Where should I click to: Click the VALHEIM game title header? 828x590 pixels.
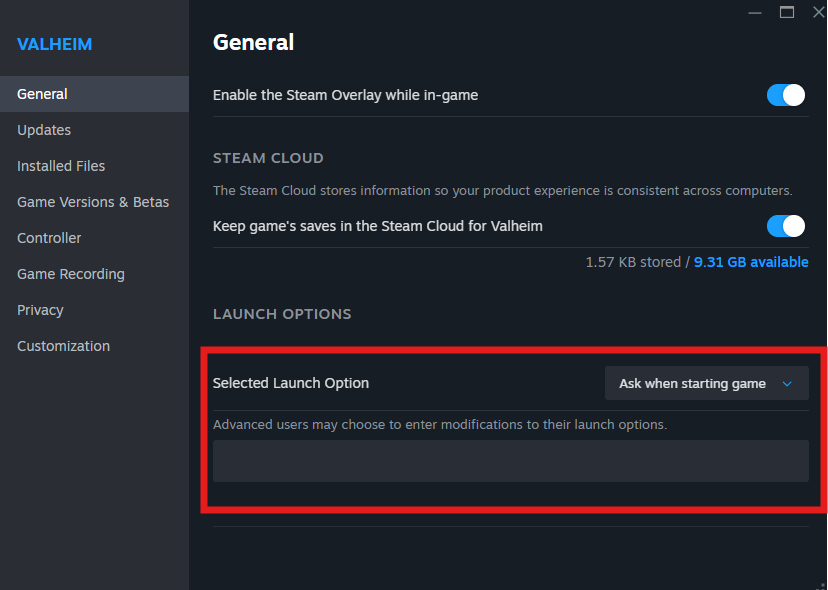[54, 44]
